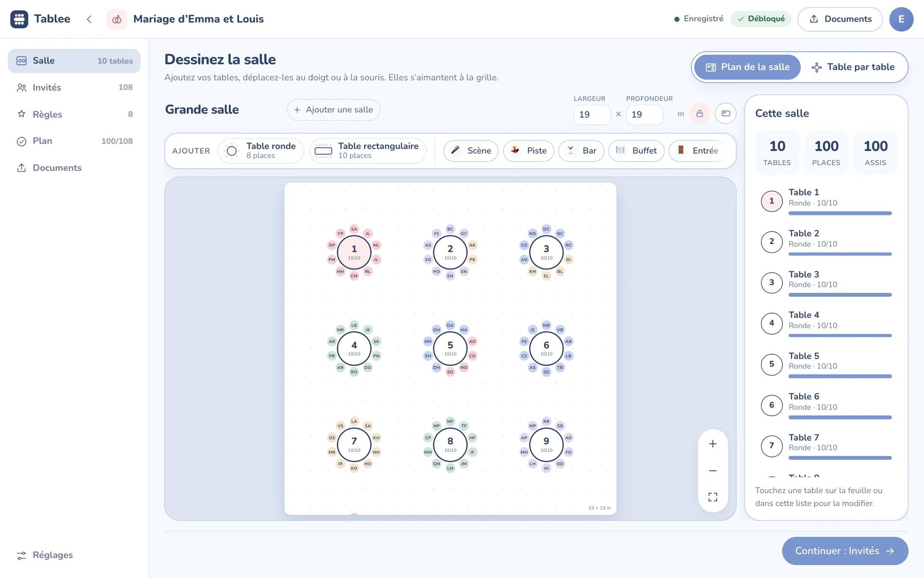Select table 5 on the floor plan
This screenshot has width=924, height=578.
[450, 349]
